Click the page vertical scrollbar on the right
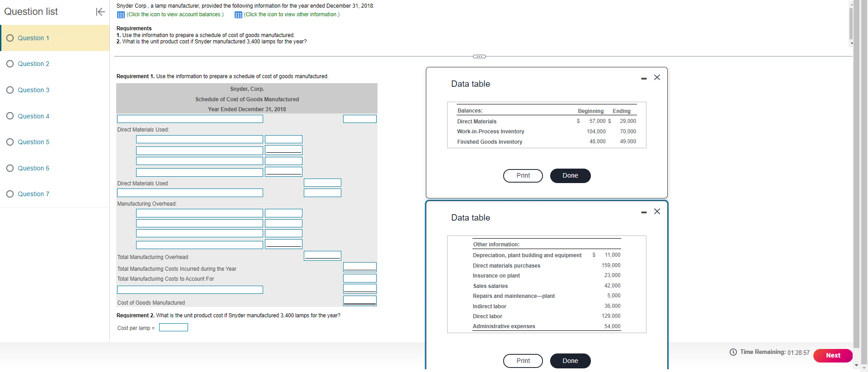This screenshot has width=868, height=372. (856, 181)
